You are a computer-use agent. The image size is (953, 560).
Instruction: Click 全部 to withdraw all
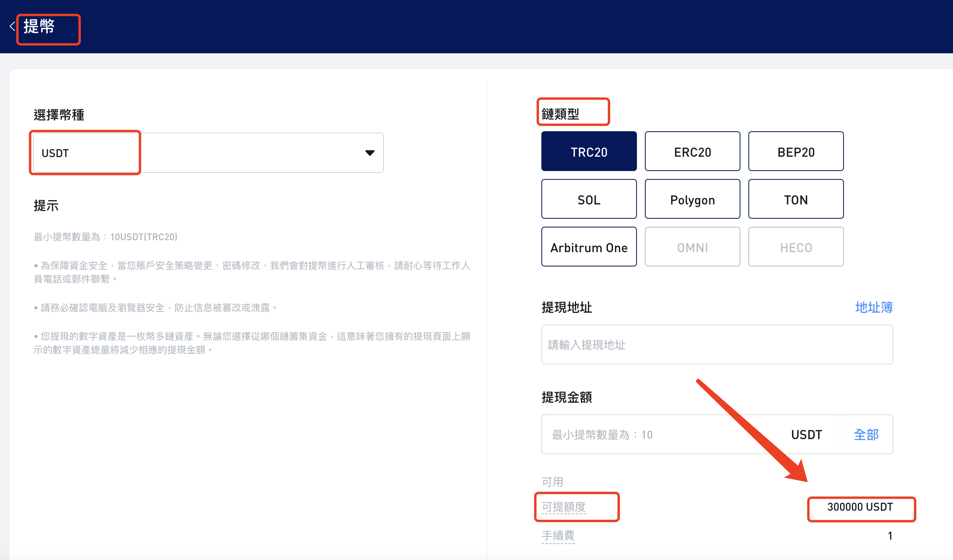866,435
